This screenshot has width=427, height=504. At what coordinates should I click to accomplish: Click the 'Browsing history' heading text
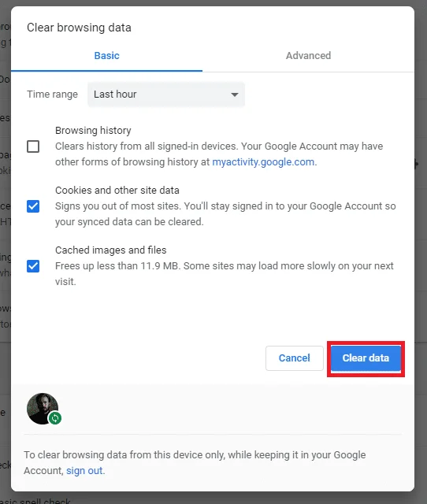(93, 131)
